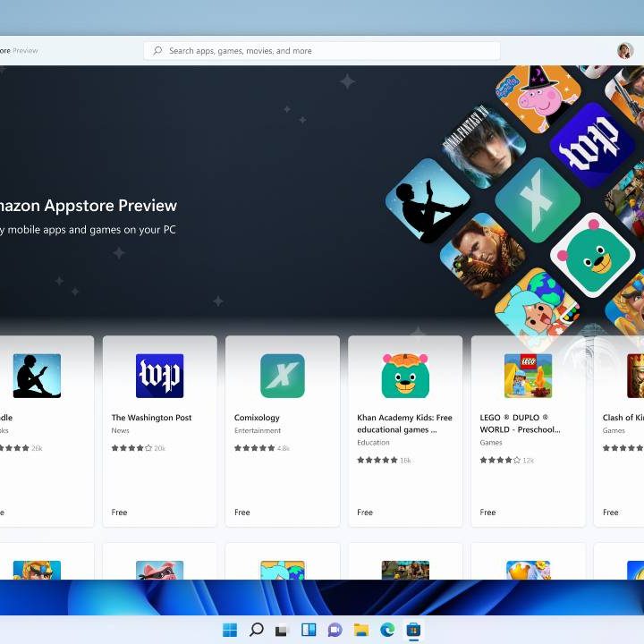Click the Entertainment category under Comixology
644x644 pixels.
(x=258, y=430)
